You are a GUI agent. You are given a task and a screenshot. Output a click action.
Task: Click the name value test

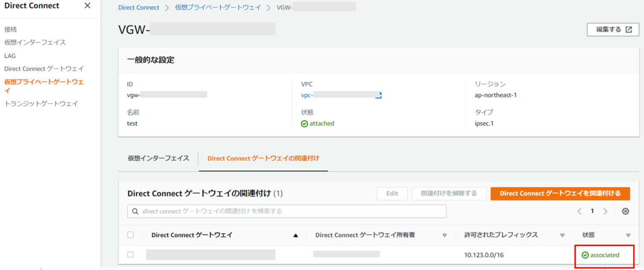(x=132, y=123)
